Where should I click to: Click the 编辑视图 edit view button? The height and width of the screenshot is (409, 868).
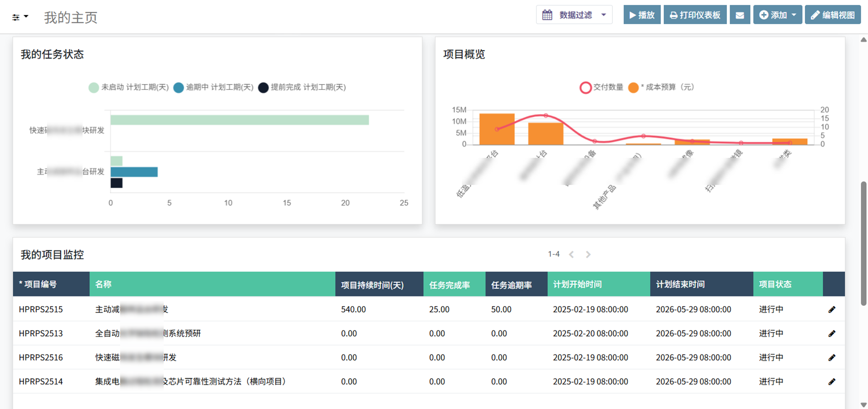(833, 15)
